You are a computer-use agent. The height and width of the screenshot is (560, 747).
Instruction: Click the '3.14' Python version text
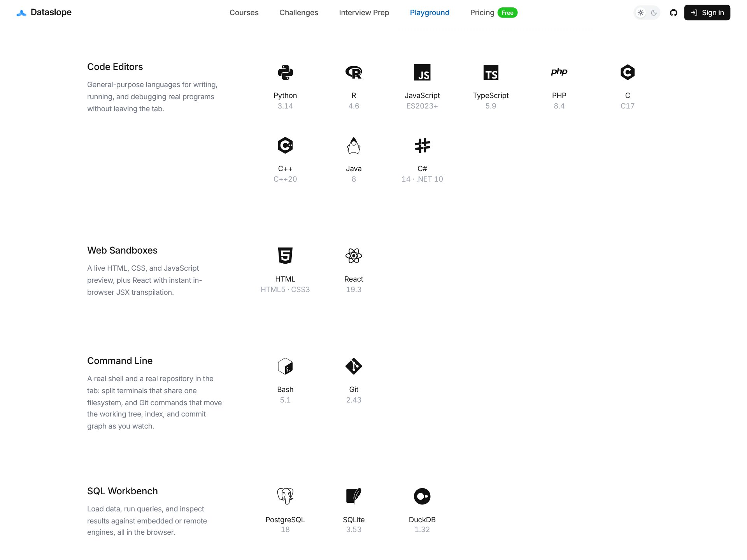(x=285, y=106)
